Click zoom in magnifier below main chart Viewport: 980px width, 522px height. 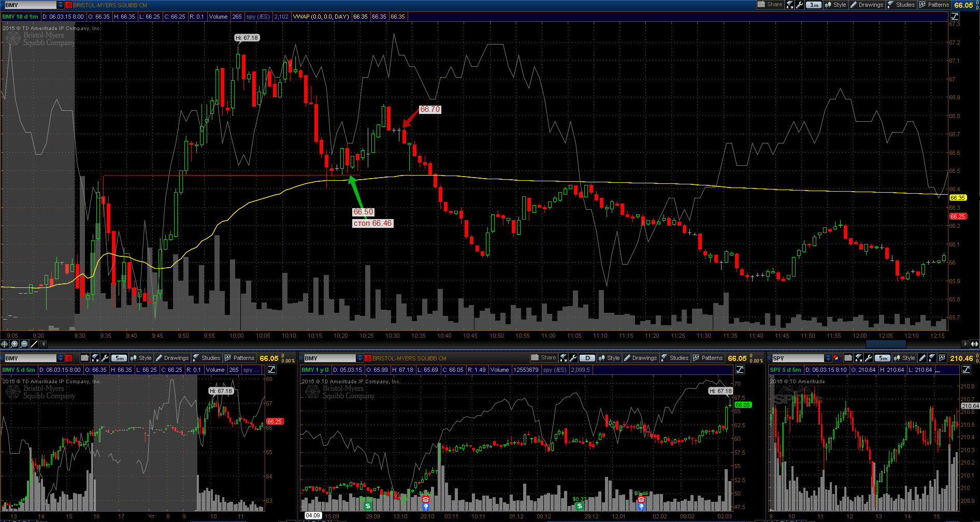tap(15, 344)
